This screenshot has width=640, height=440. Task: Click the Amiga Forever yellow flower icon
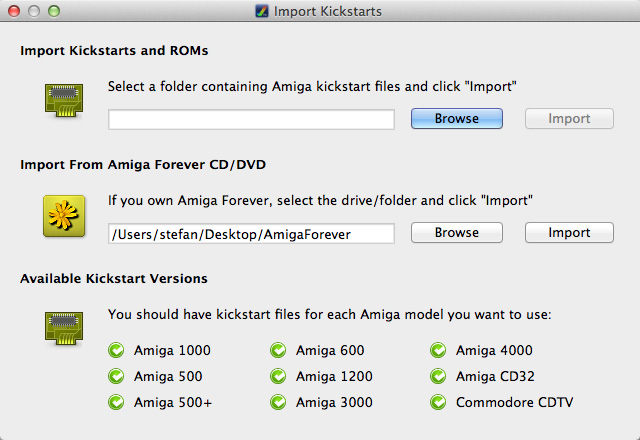point(63,215)
